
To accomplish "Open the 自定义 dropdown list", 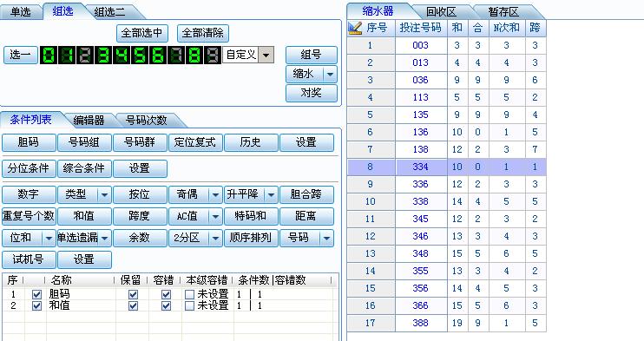I will click(266, 55).
